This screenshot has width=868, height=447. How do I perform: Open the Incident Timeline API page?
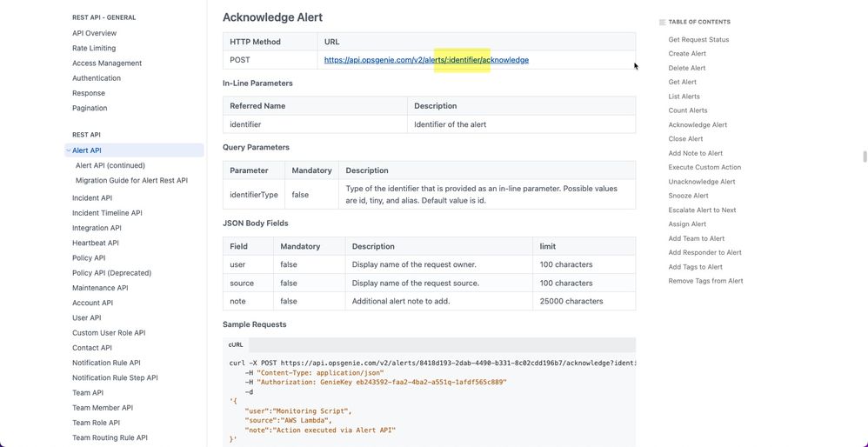[107, 213]
